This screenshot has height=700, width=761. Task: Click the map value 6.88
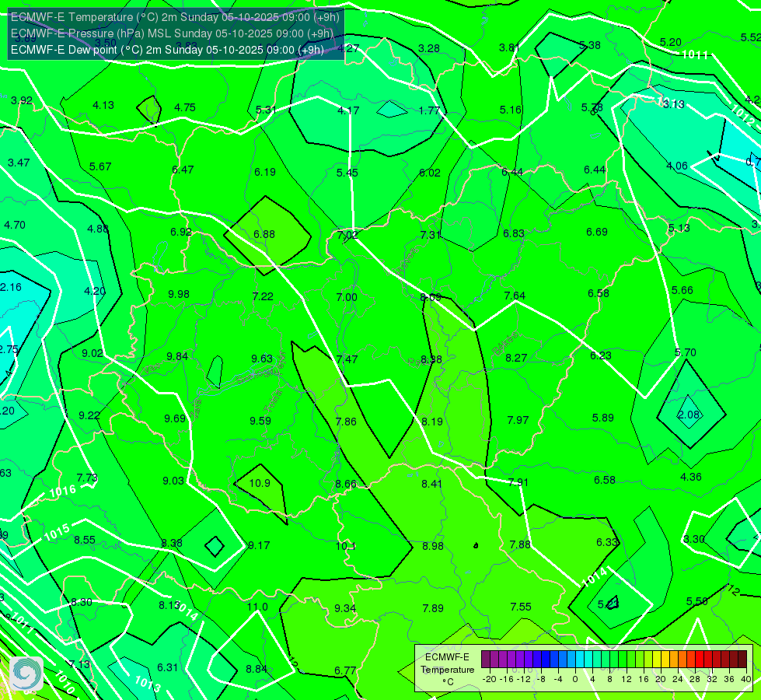264,234
